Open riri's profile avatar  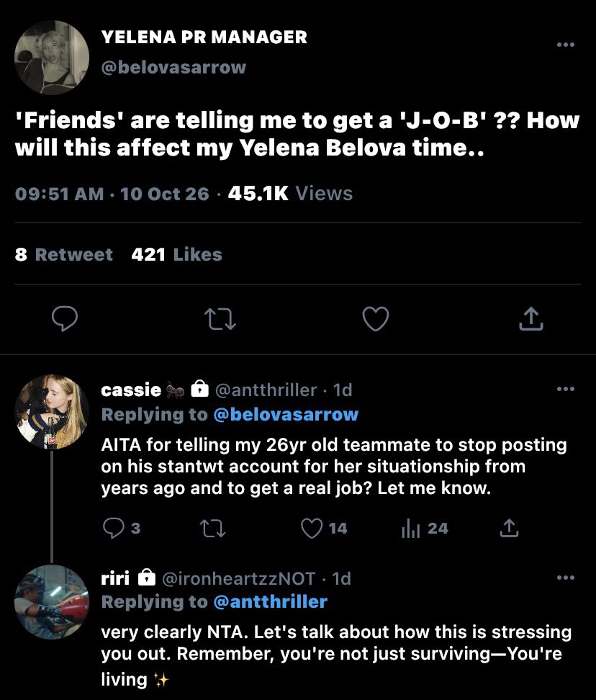tap(52, 601)
